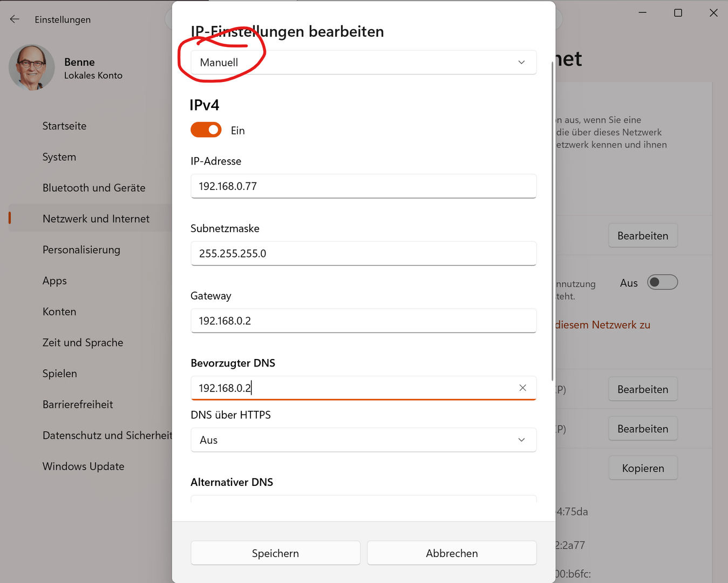Click the Kopieren button
Screen dimensions: 728x583
pyautogui.click(x=643, y=468)
